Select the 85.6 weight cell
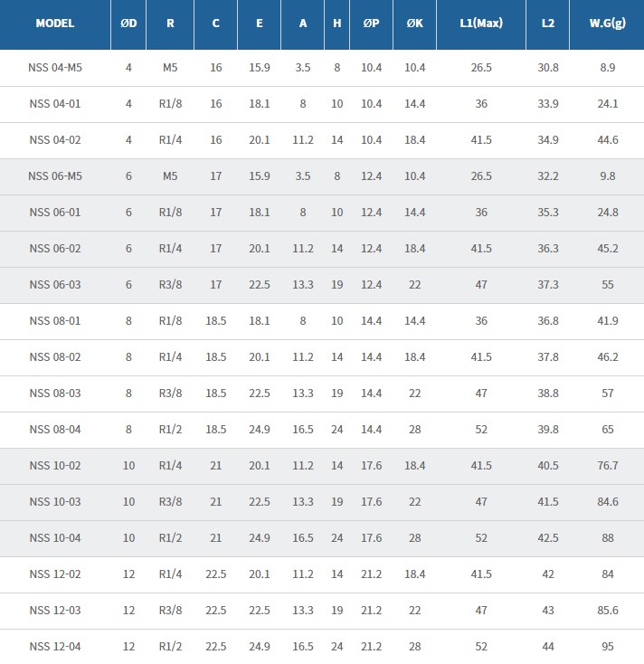 (607, 611)
